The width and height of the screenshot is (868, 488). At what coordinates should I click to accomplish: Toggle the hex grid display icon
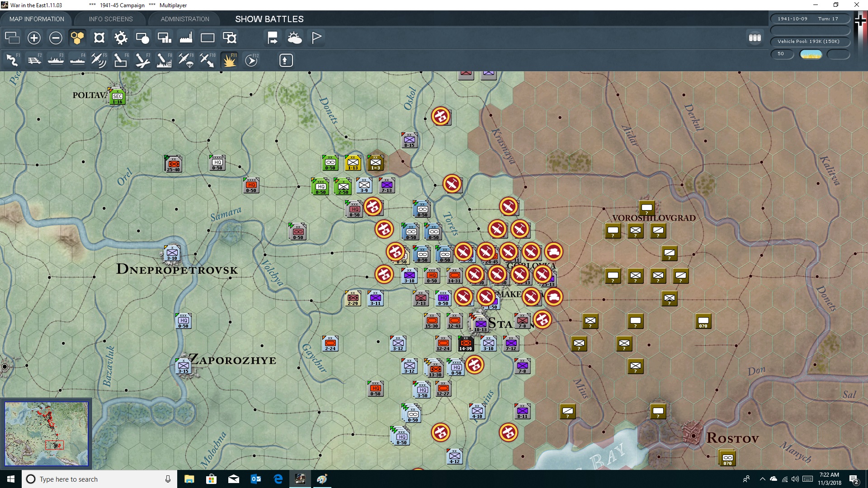pyautogui.click(x=77, y=38)
